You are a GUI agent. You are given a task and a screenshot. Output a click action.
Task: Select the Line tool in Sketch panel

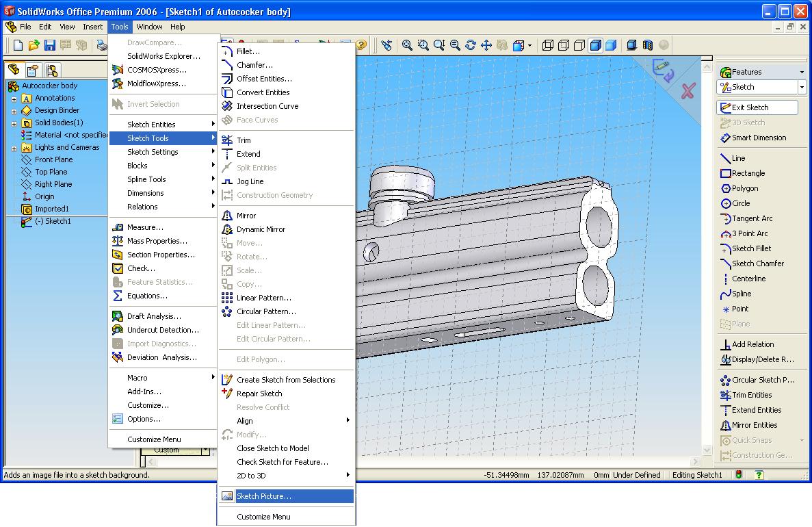(733, 158)
